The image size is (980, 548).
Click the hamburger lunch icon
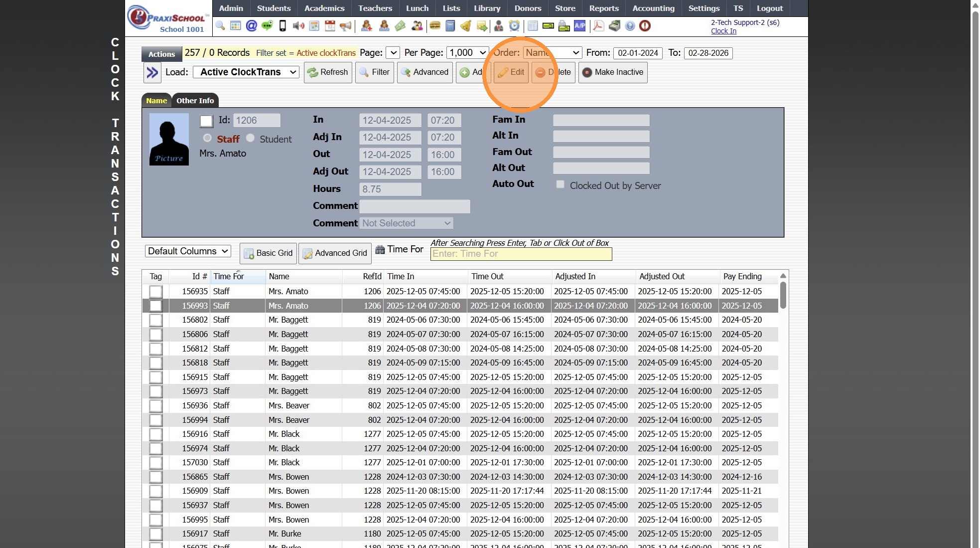(435, 26)
